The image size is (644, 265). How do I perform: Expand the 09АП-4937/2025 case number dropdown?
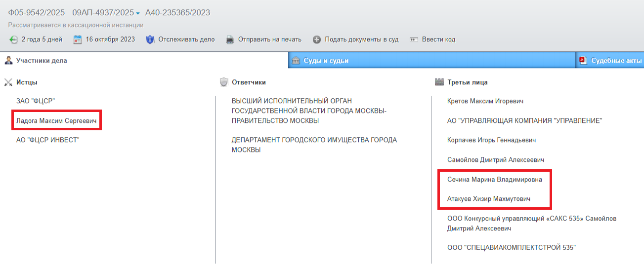click(138, 13)
